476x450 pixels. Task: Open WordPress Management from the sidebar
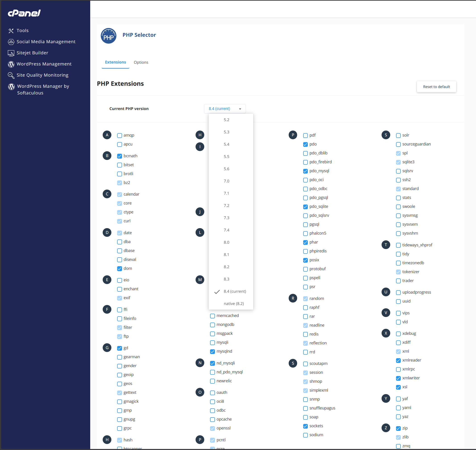point(44,64)
